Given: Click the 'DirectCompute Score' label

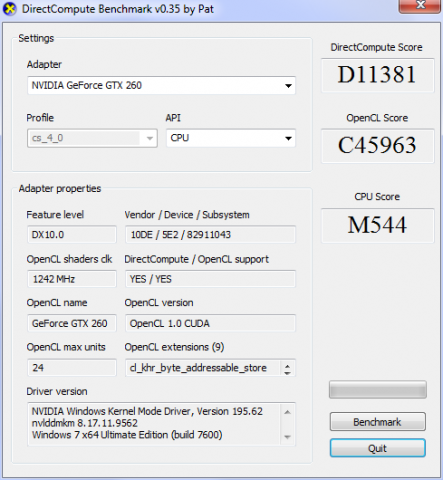Looking at the screenshot, I should [x=376, y=47].
